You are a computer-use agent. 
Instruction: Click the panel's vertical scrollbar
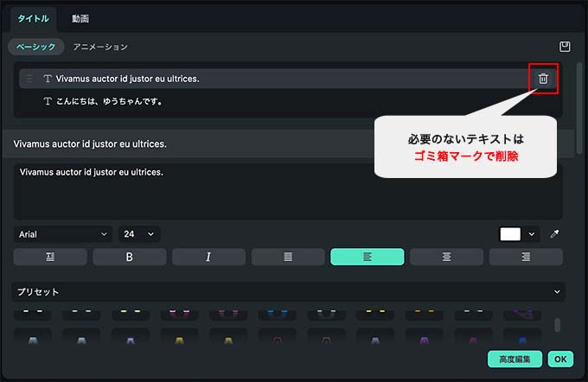tap(579, 108)
